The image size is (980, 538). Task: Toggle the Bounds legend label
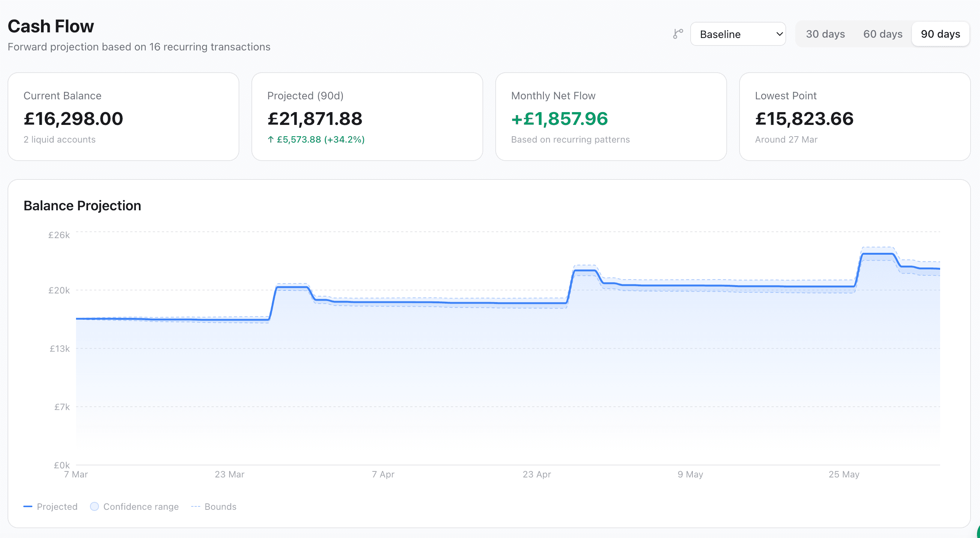click(x=220, y=506)
